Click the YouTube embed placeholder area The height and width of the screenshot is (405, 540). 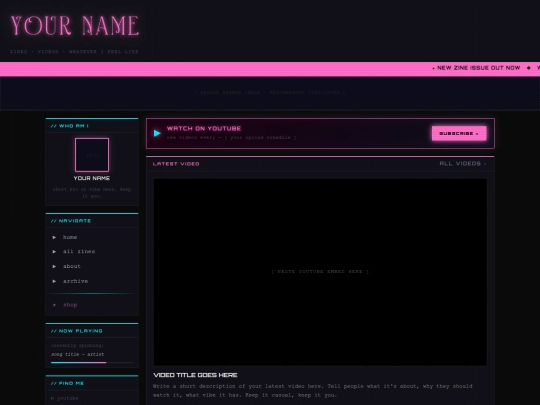point(320,272)
